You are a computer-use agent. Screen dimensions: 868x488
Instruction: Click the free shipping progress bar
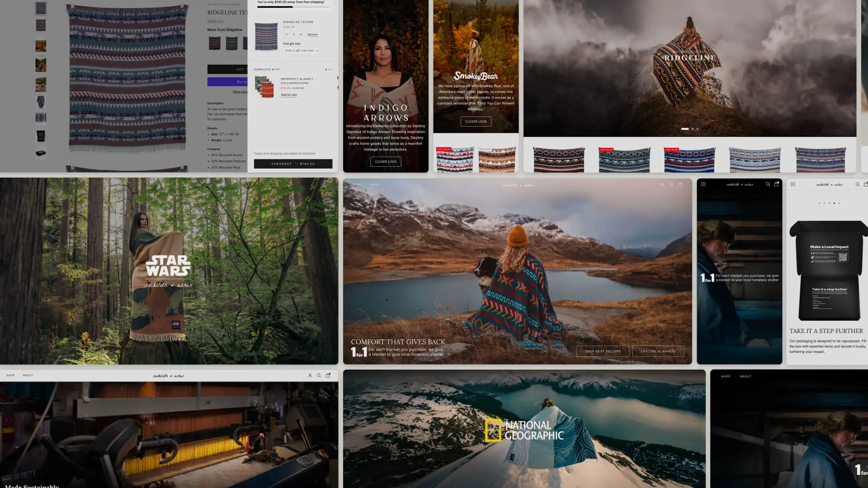(x=293, y=7)
